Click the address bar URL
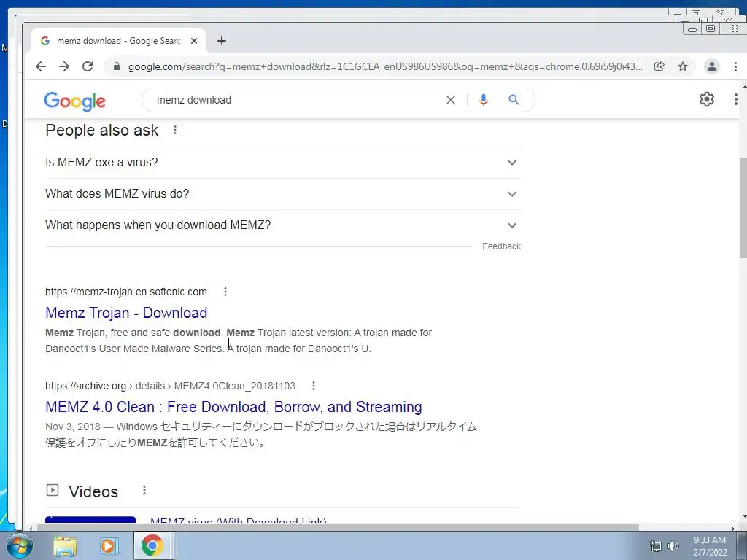Viewport: 747px width, 560px height. coord(385,66)
